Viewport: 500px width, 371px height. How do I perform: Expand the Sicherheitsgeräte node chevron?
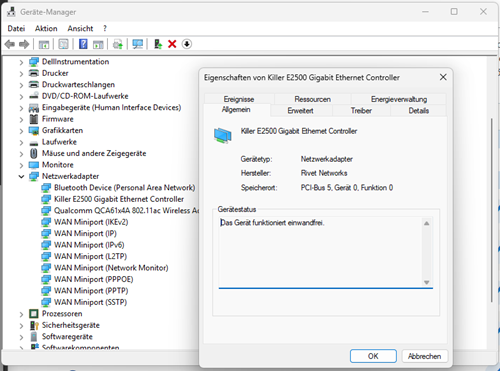click(21, 326)
